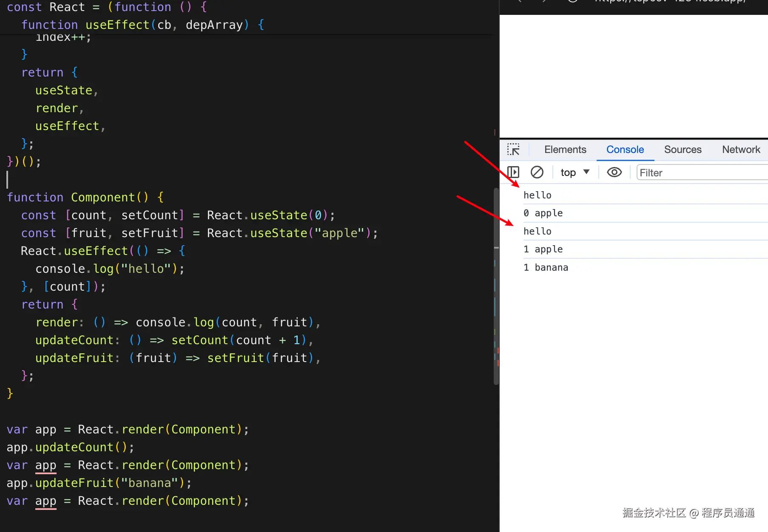Viewport: 768px width, 532px height.
Task: Click the inspect element picker icon
Action: (513, 150)
